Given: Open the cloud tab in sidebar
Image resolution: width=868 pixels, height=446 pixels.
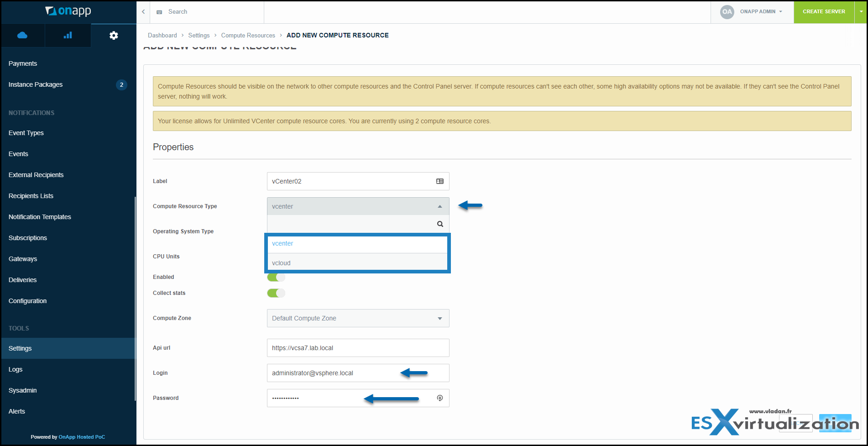Looking at the screenshot, I should (x=22, y=35).
